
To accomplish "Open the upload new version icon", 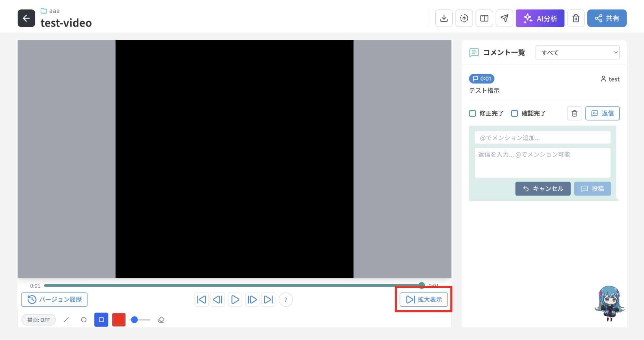I will (464, 18).
